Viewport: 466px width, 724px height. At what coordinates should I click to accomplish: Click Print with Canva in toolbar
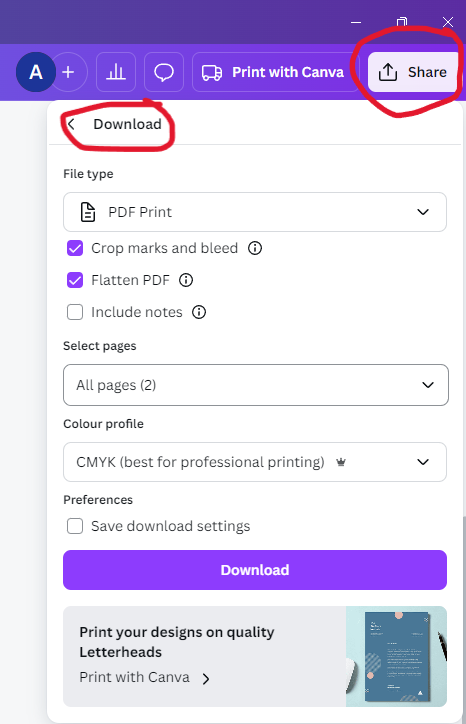pyautogui.click(x=275, y=72)
